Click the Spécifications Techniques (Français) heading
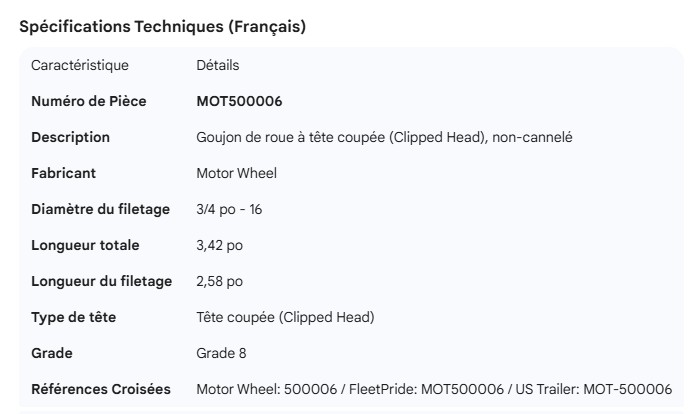The width and height of the screenshot is (689, 414). (x=162, y=27)
